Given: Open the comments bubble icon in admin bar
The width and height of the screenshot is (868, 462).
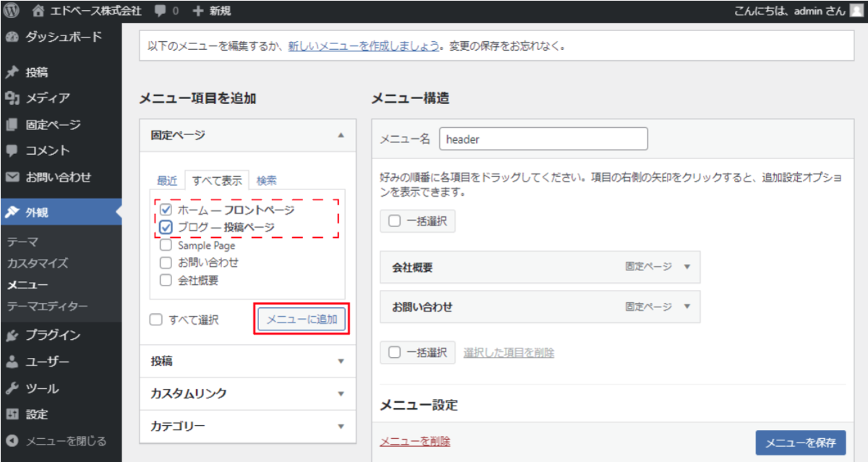Looking at the screenshot, I should (160, 11).
